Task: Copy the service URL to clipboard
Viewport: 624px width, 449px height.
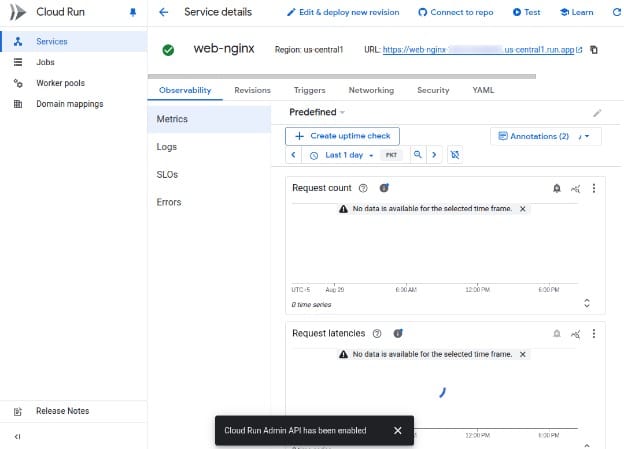Action: click(594, 50)
